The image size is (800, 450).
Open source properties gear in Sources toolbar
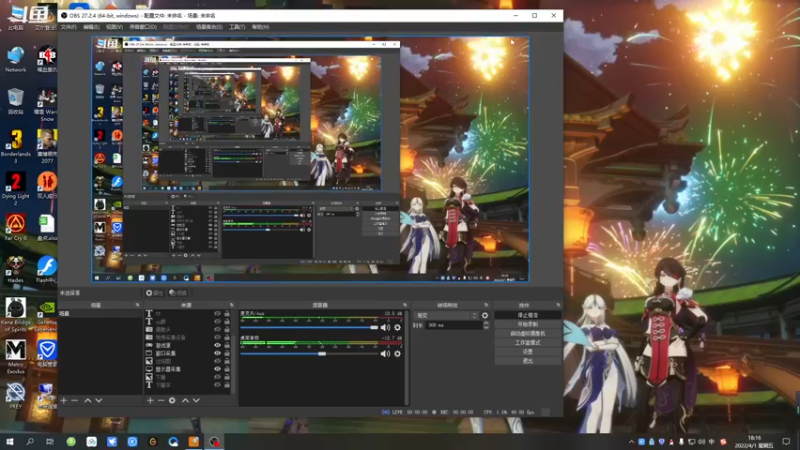point(172,401)
